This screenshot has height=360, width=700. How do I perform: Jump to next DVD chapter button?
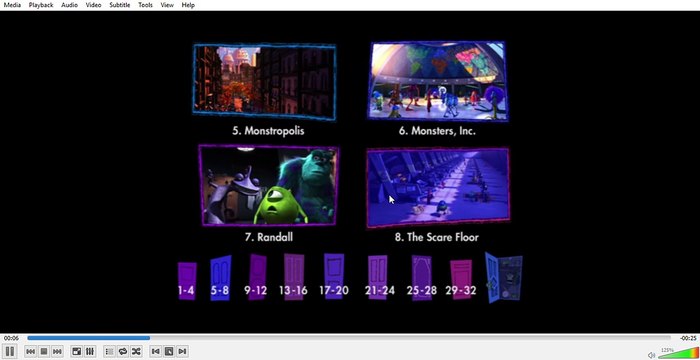pyautogui.click(x=182, y=352)
